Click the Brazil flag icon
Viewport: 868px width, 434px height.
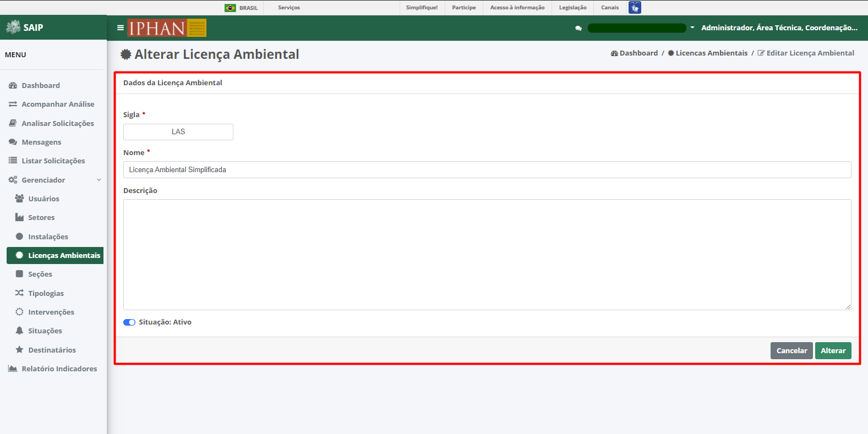tap(230, 8)
